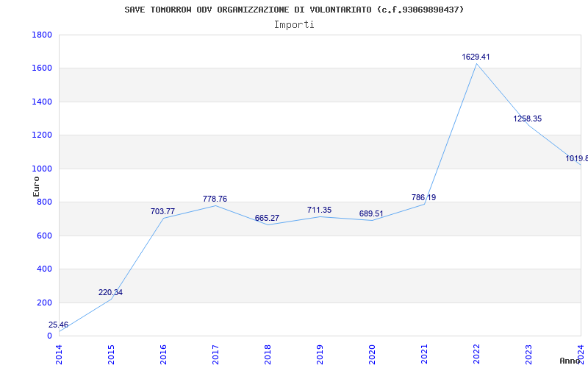
Task: Select the 689.51 value label
Action: click(x=371, y=214)
